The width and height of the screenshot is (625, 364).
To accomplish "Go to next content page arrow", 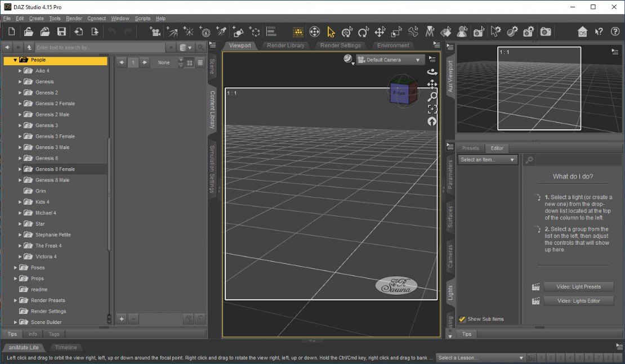I will click(145, 62).
